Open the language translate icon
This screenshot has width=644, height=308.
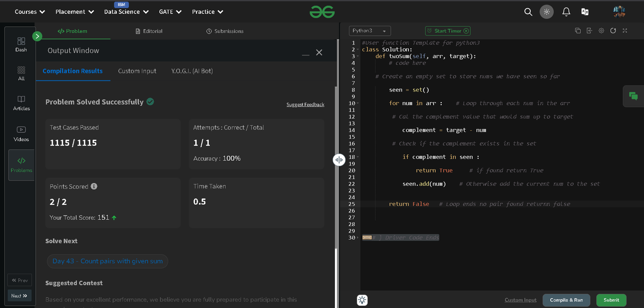[585, 12]
